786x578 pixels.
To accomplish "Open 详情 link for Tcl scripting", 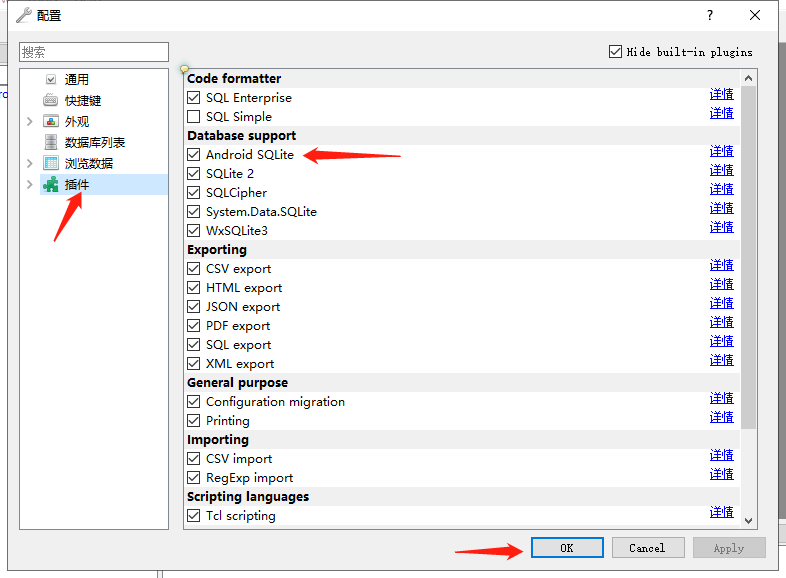I will pyautogui.click(x=722, y=512).
